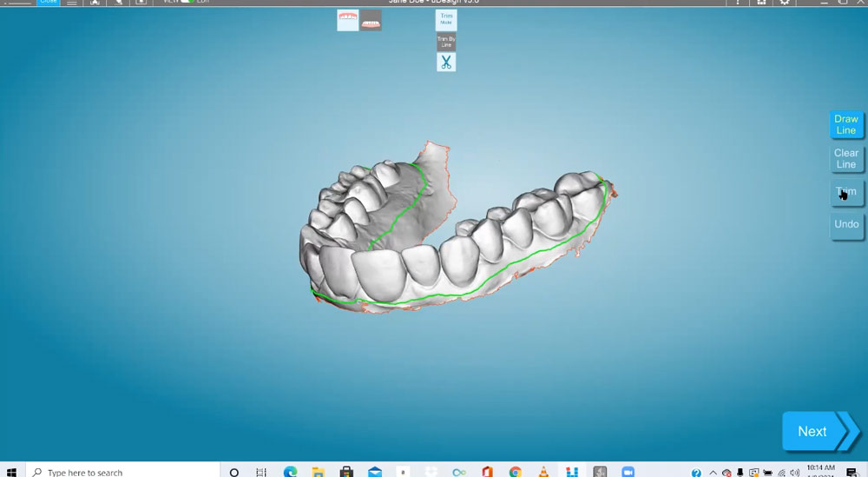Launch File Explorer from the taskbar
This screenshot has height=477, width=868.
point(318,472)
